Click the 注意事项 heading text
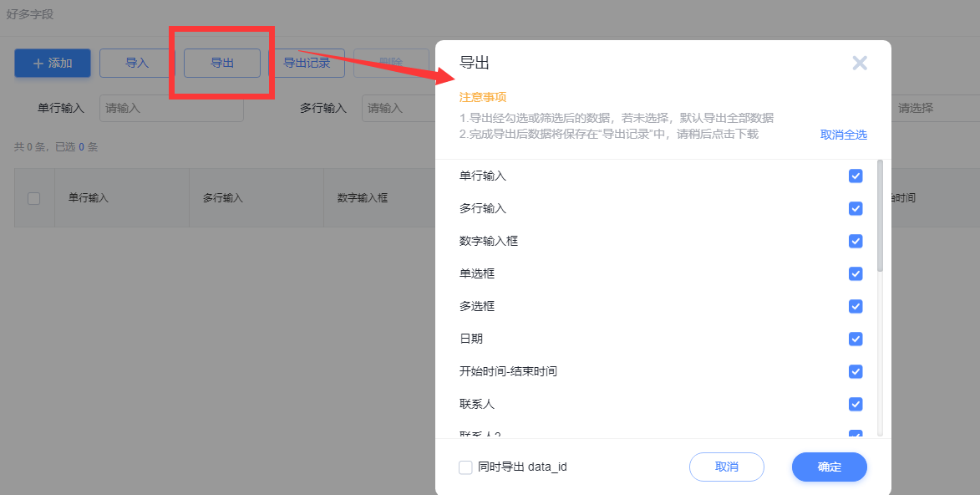Image resolution: width=980 pixels, height=495 pixels. 483,97
